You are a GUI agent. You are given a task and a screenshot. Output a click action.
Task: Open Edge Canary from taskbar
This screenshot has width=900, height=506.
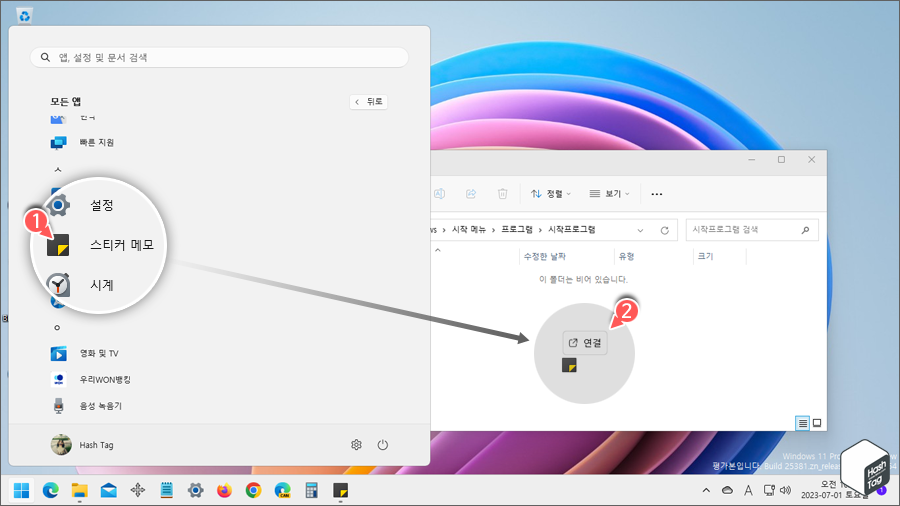[x=282, y=491]
